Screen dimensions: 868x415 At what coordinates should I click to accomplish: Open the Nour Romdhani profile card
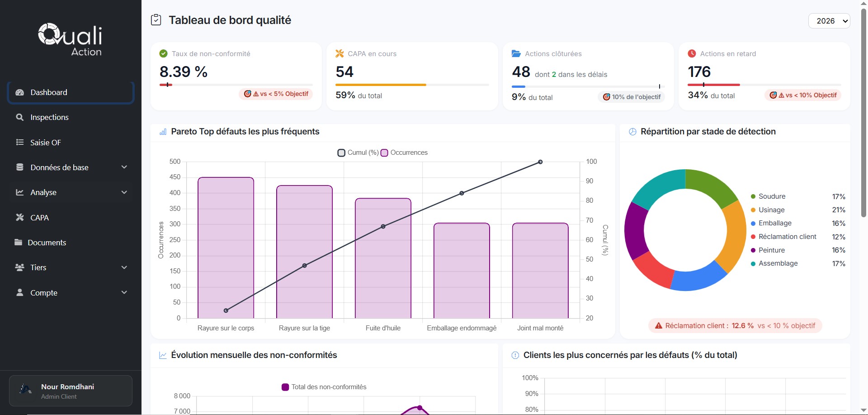[71, 391]
